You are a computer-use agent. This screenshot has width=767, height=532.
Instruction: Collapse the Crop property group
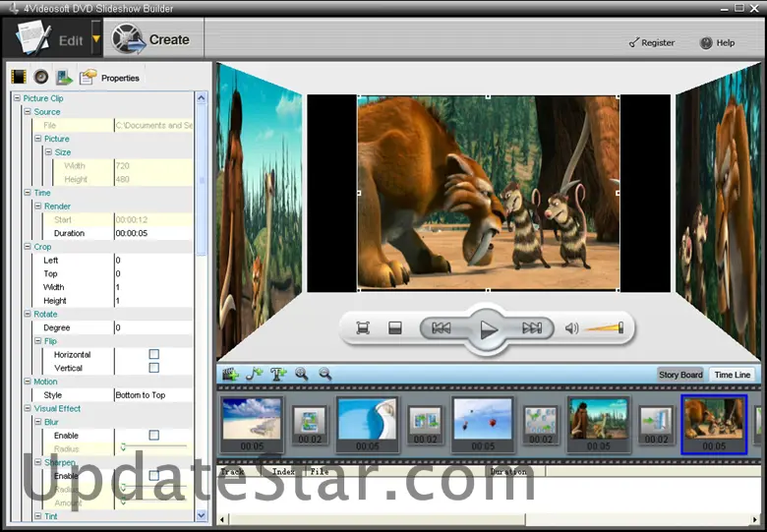click(28, 247)
